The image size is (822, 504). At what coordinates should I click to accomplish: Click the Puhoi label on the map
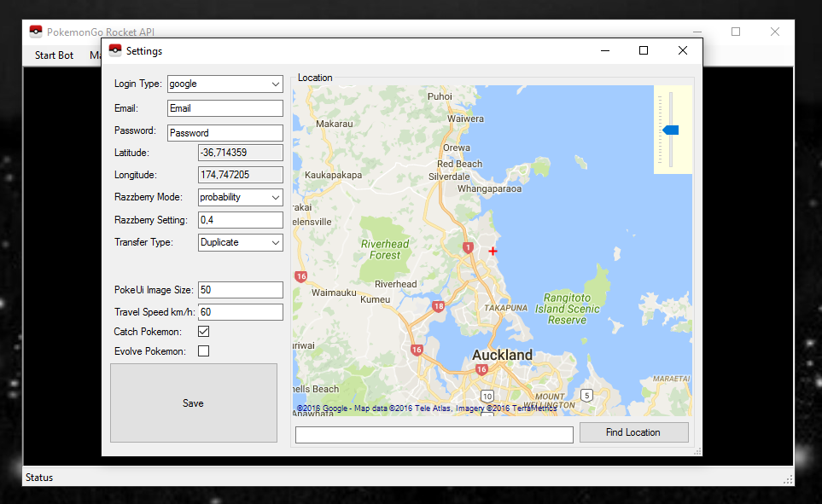[440, 96]
